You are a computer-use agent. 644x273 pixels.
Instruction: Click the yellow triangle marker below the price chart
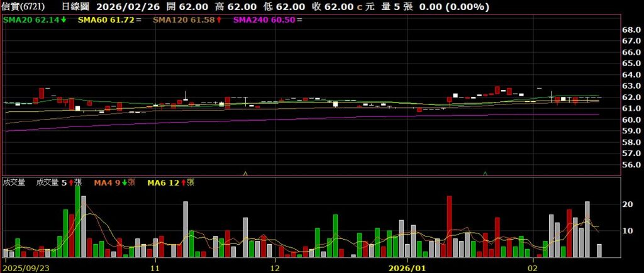(x=245, y=172)
